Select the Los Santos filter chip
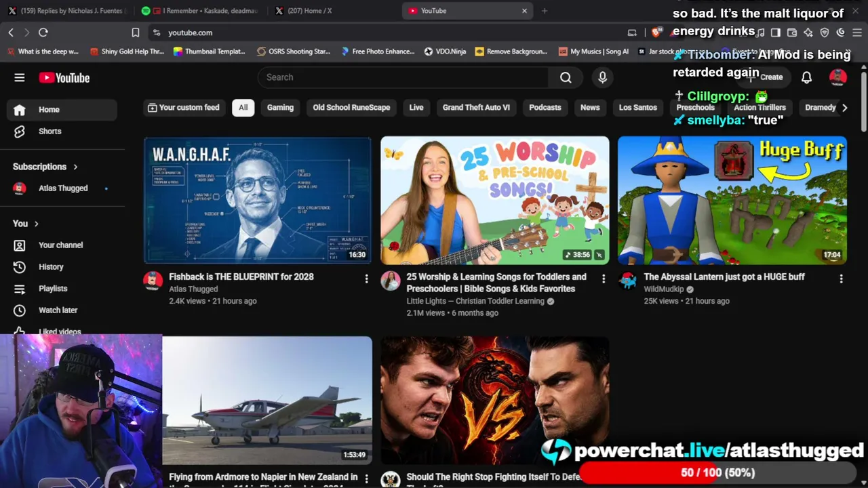 click(x=638, y=108)
